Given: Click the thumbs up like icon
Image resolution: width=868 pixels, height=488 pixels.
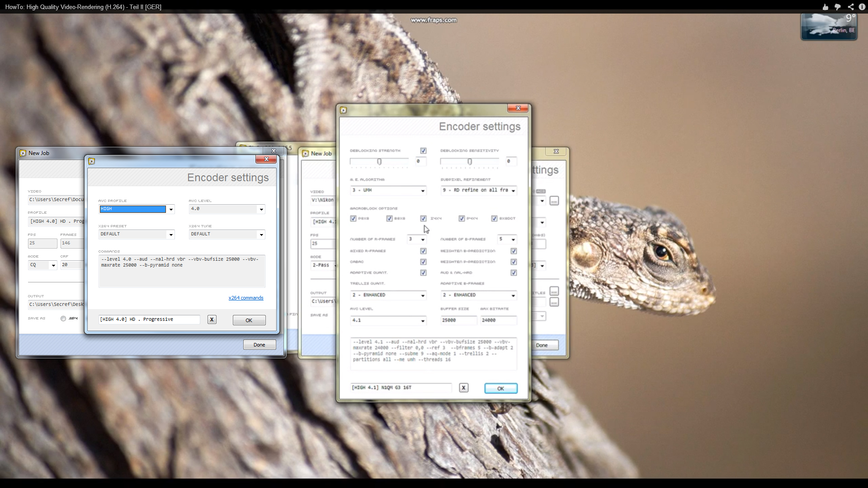Looking at the screenshot, I should click(826, 7).
